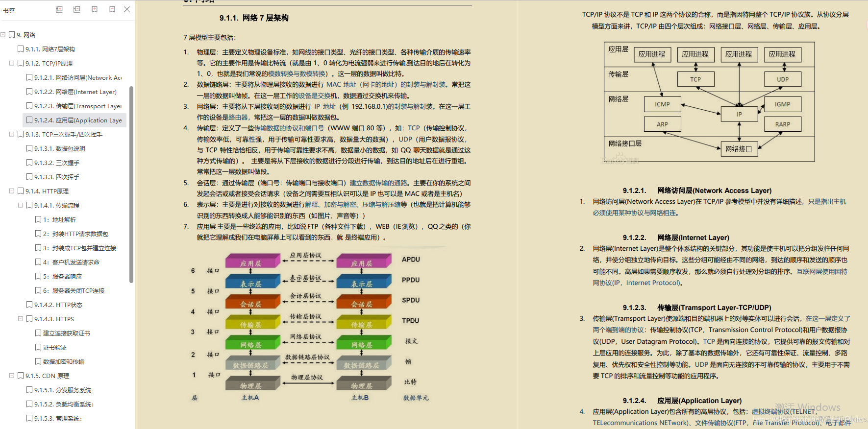Image resolution: width=868 pixels, height=429 pixels.
Task: Click heading 9.1.2.4. 应用层(Application Layer)
Action: tap(682, 401)
